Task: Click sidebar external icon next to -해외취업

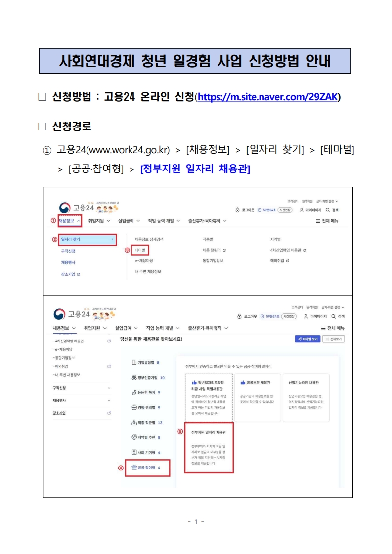Action: pyautogui.click(x=109, y=366)
